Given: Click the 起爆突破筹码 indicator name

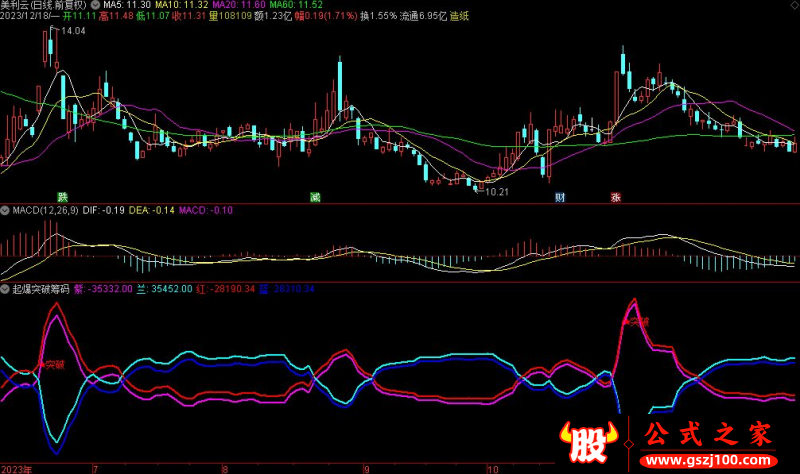Looking at the screenshot, I should [41, 289].
